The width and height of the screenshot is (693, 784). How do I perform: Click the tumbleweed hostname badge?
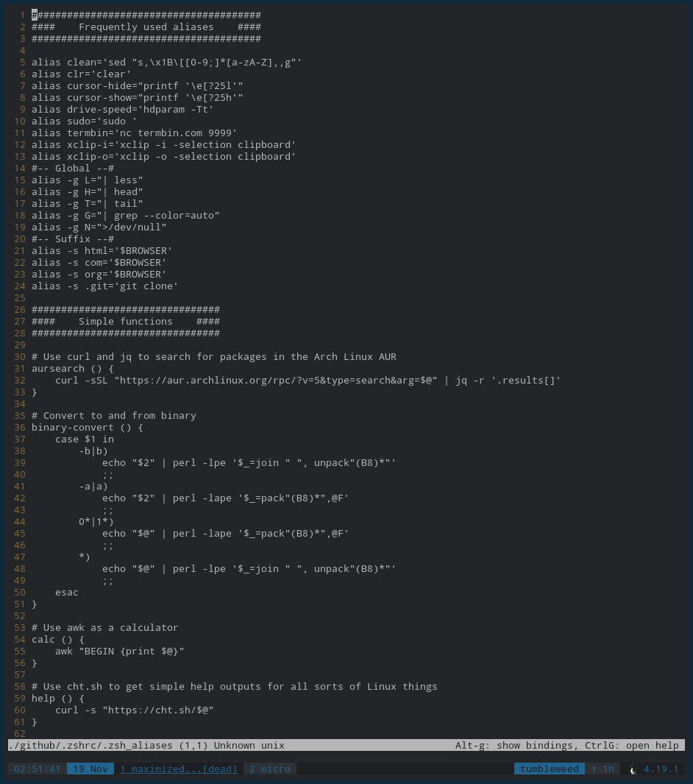tap(549, 769)
